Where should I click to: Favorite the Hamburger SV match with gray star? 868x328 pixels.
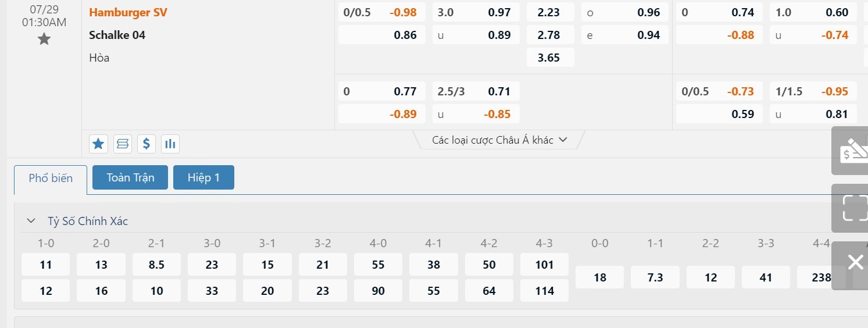(x=44, y=39)
